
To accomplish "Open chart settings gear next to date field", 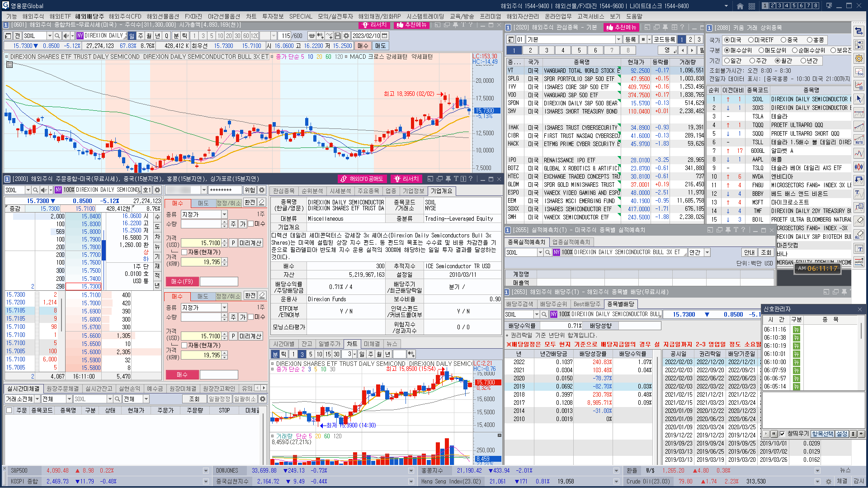I will click(346, 36).
